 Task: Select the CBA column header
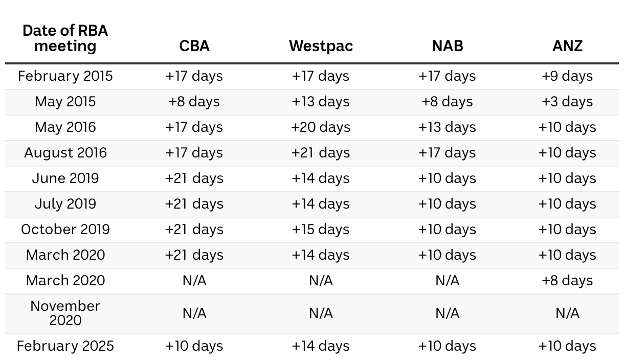(x=194, y=46)
